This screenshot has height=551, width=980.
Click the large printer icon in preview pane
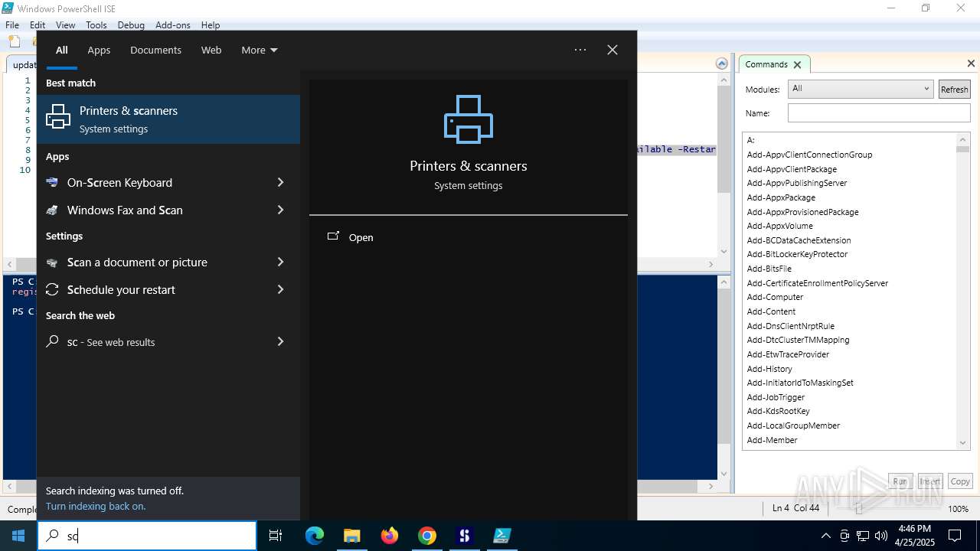click(469, 119)
